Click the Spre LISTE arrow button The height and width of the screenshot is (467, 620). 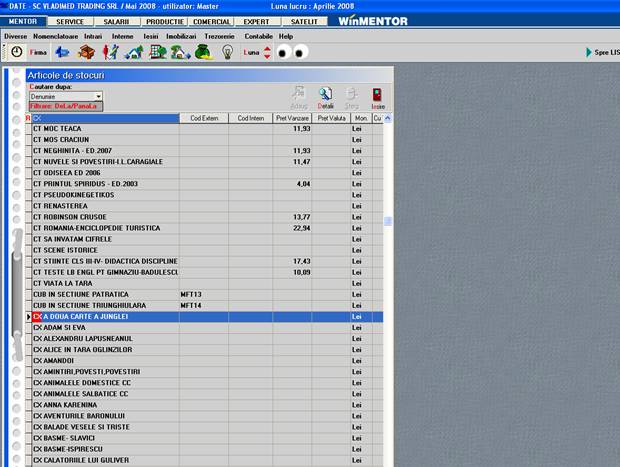click(603, 52)
